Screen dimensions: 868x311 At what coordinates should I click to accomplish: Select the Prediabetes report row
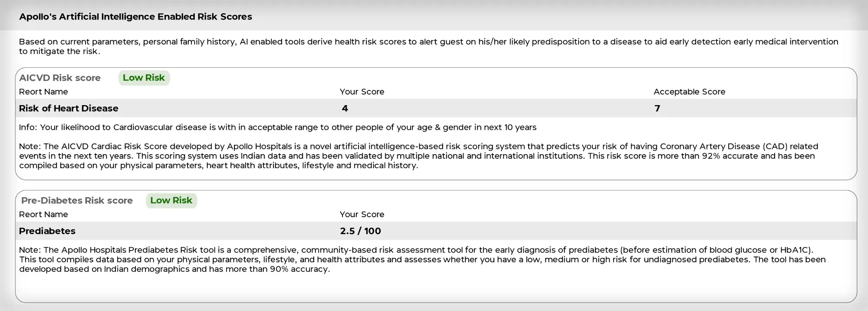(x=436, y=231)
